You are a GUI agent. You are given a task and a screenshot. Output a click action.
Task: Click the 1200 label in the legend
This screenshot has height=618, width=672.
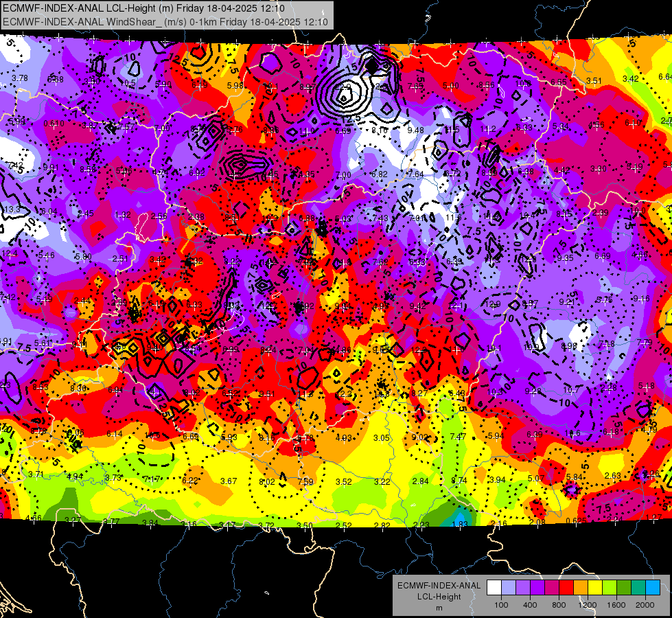(x=588, y=605)
